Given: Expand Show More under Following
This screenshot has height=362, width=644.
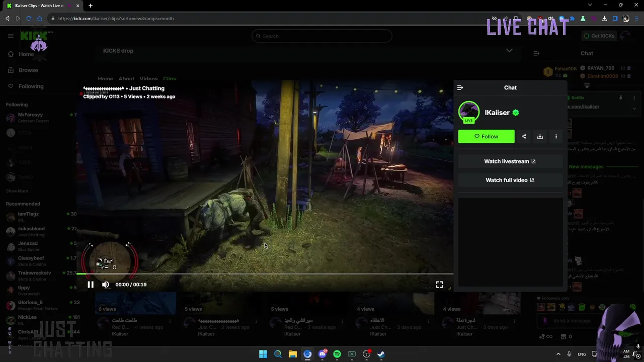Looking at the screenshot, I should pyautogui.click(x=17, y=191).
